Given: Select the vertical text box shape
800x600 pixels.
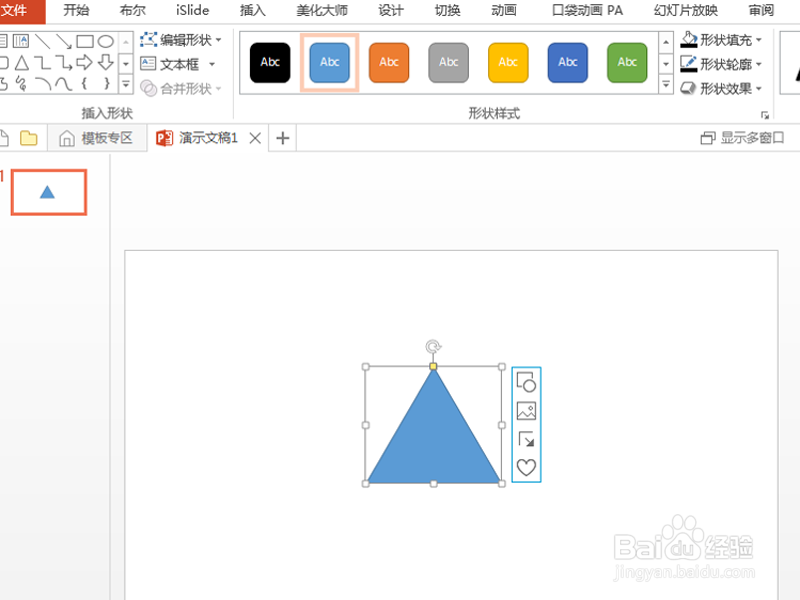Looking at the screenshot, I should 21,41.
